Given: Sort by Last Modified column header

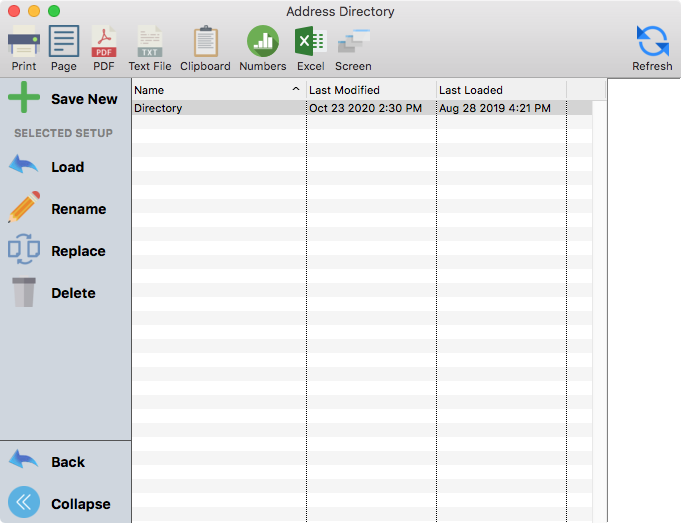Looking at the screenshot, I should [x=370, y=90].
